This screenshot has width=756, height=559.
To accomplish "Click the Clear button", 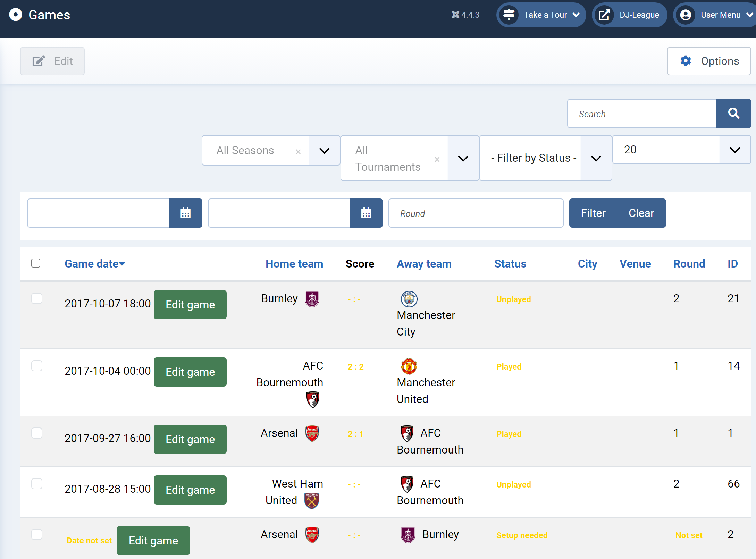I will [641, 213].
